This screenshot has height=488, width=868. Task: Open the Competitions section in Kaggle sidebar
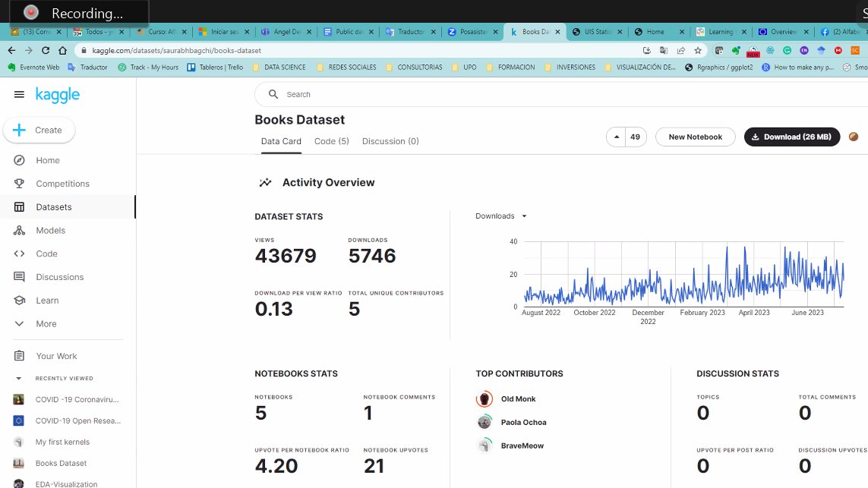coord(63,183)
